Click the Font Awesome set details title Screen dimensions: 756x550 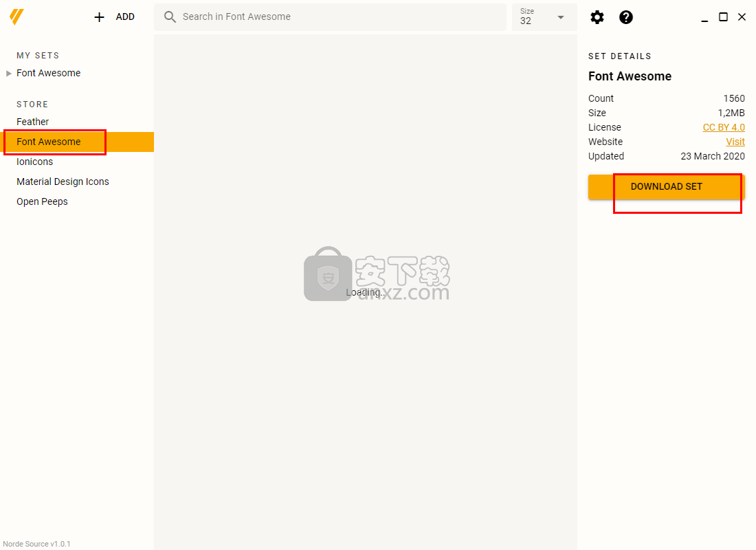(x=630, y=76)
